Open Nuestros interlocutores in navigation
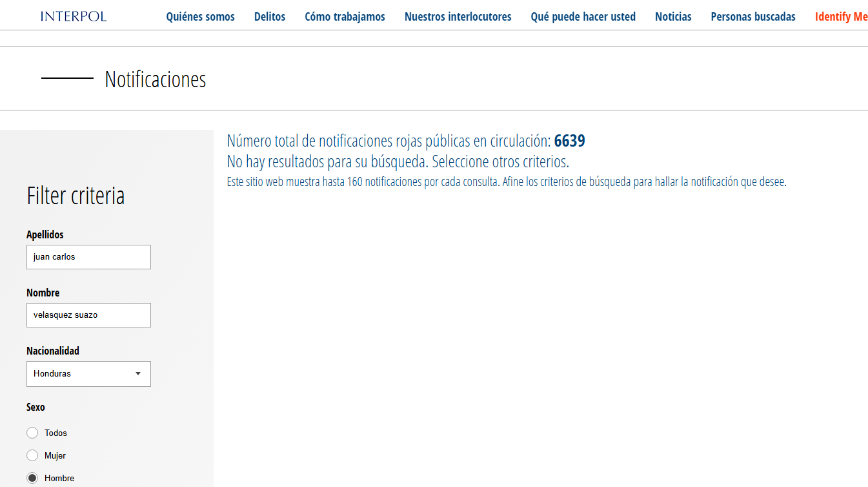Viewport: 868px width, 487px height. click(x=458, y=17)
